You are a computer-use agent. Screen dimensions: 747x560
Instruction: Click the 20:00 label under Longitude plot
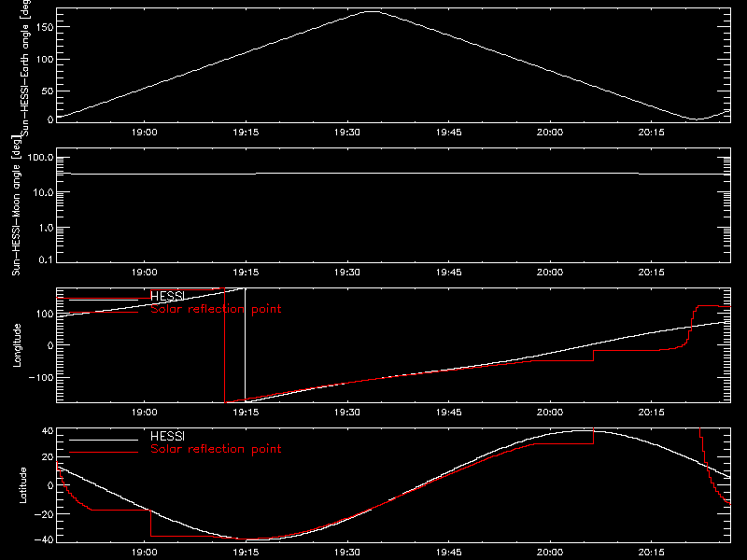(550, 412)
